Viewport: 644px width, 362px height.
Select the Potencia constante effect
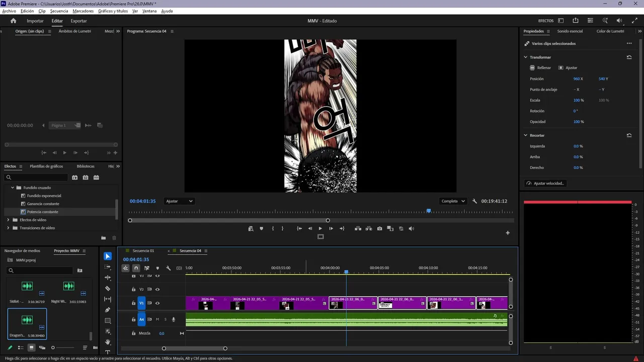[x=43, y=212]
